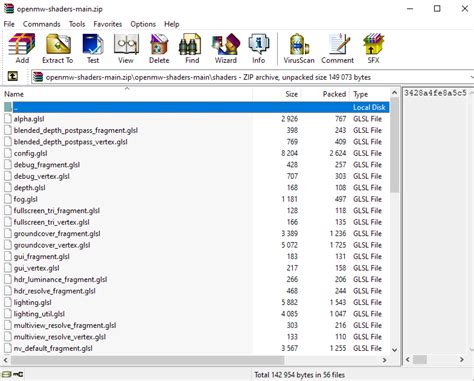Open the Help menu
The width and height of the screenshot is (474, 381).
[x=172, y=24]
